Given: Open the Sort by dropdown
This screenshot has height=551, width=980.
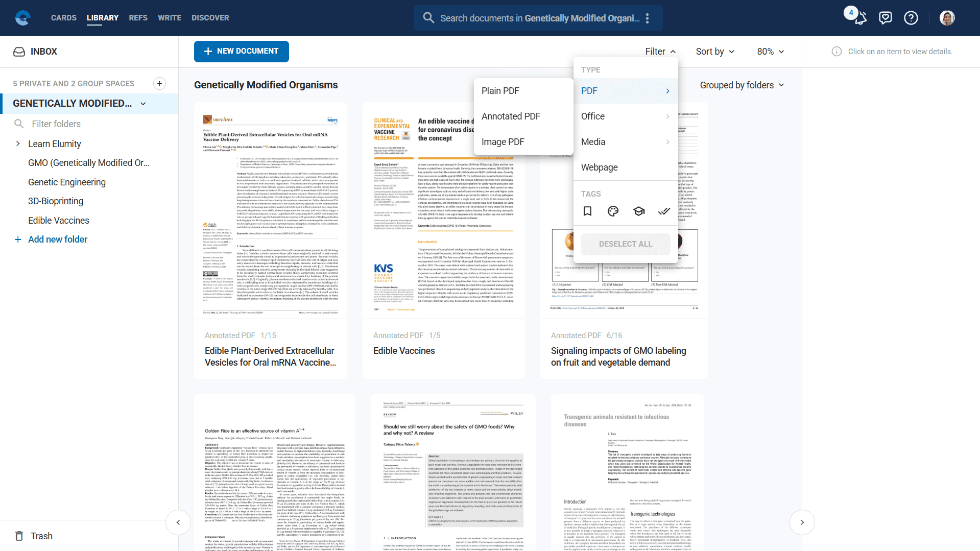Looking at the screenshot, I should point(715,52).
